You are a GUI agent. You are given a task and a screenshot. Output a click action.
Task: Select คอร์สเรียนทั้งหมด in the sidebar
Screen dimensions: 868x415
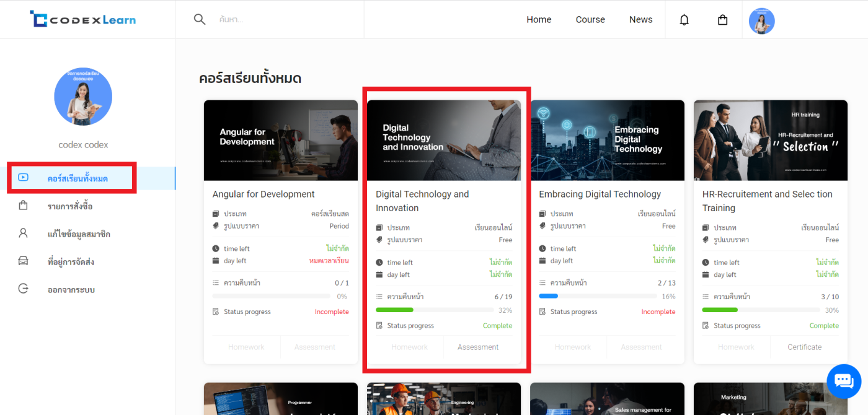77,178
